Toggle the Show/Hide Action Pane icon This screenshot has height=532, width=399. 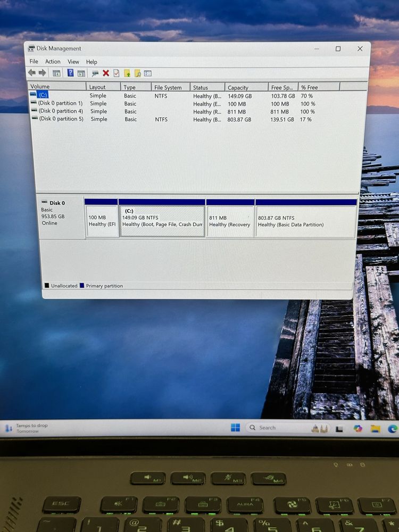point(81,73)
